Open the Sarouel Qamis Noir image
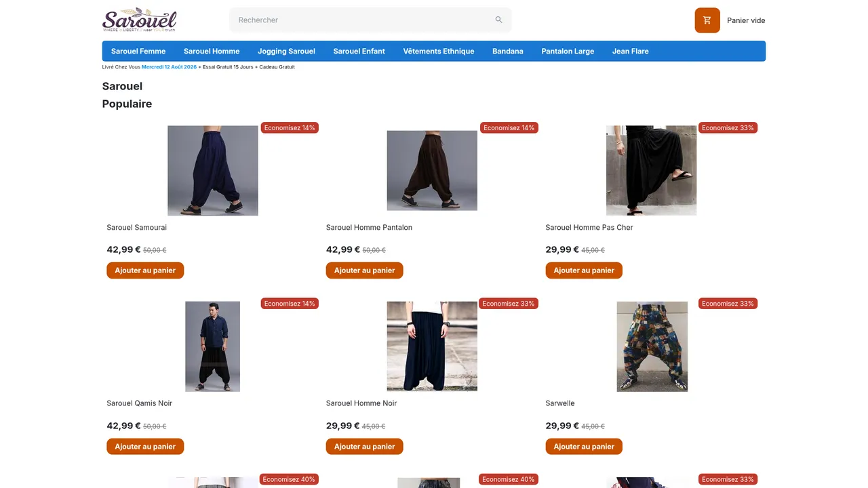 213,346
